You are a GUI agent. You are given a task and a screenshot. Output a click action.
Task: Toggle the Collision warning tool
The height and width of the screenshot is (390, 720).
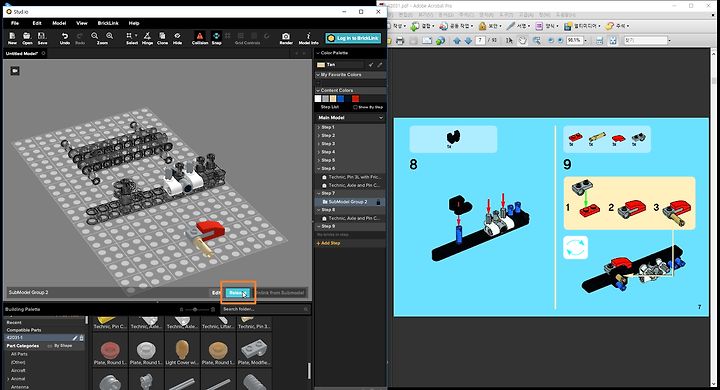point(200,38)
